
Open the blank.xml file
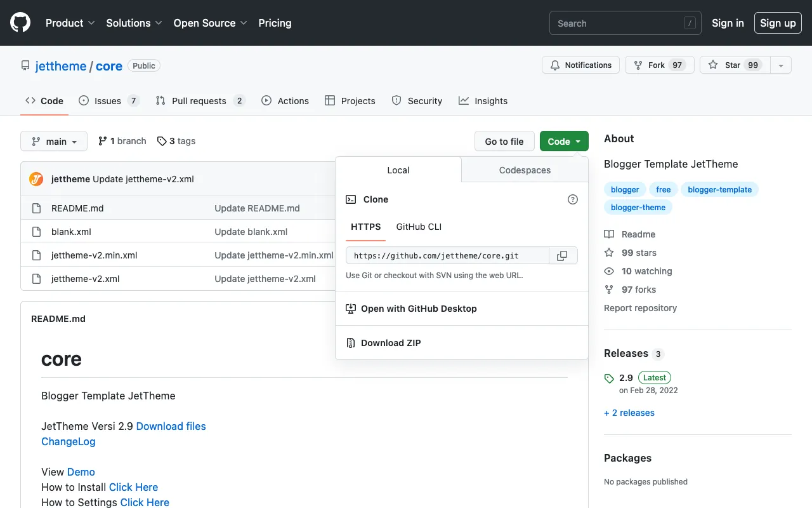[x=71, y=232]
